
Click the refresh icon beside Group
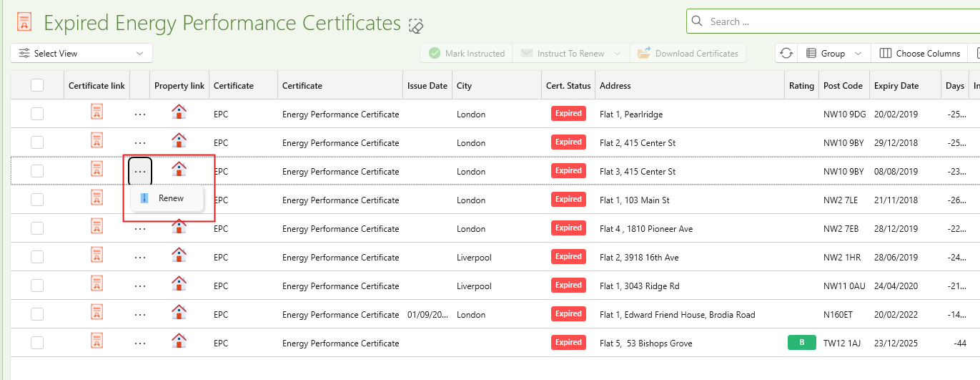click(786, 54)
